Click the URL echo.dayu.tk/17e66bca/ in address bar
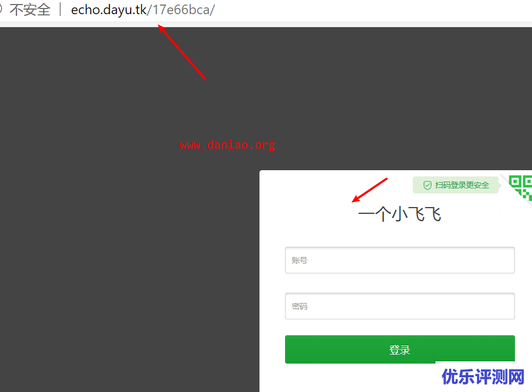The image size is (532, 392). pos(143,10)
